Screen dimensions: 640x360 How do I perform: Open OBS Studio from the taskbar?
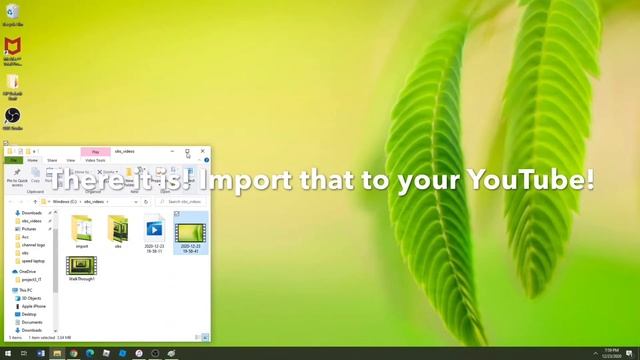coord(155,353)
